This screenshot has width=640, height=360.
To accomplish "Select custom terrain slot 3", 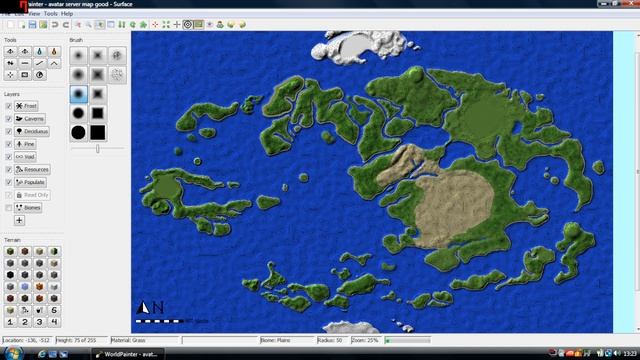I will (x=39, y=322).
